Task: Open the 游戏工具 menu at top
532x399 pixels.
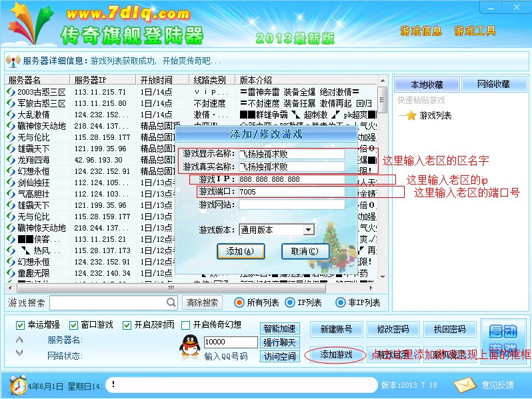Action: pyautogui.click(x=475, y=31)
